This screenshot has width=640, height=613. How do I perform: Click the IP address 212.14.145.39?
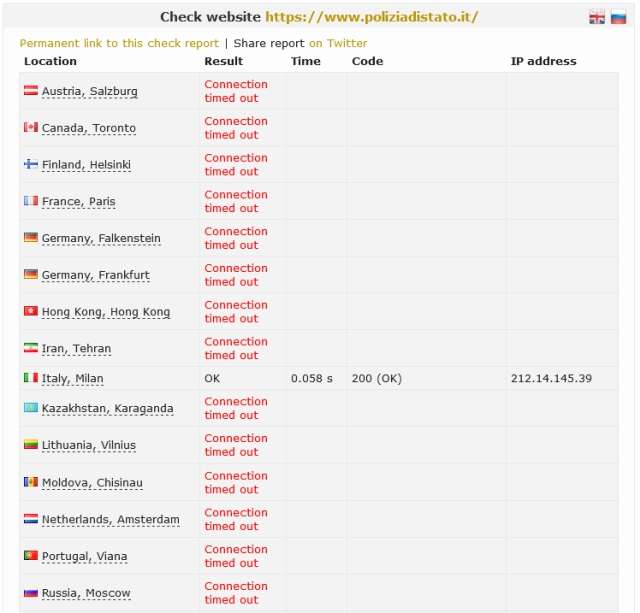pos(551,379)
